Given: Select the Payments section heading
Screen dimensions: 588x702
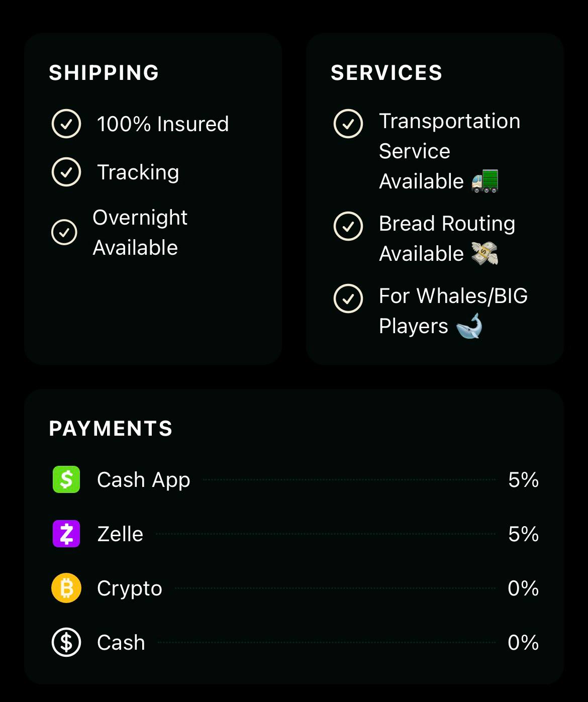Looking at the screenshot, I should [x=111, y=429].
